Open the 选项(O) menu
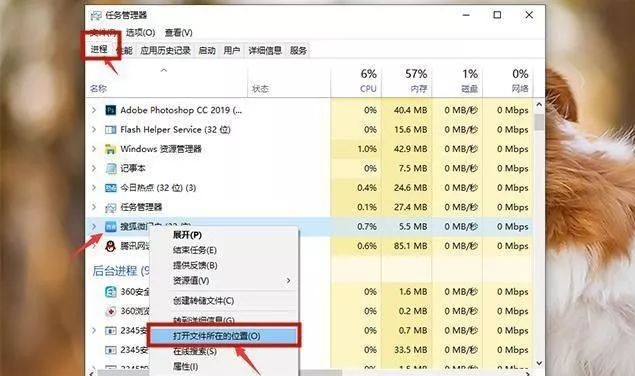Viewport: 635px width, 376px height. pyautogui.click(x=141, y=32)
